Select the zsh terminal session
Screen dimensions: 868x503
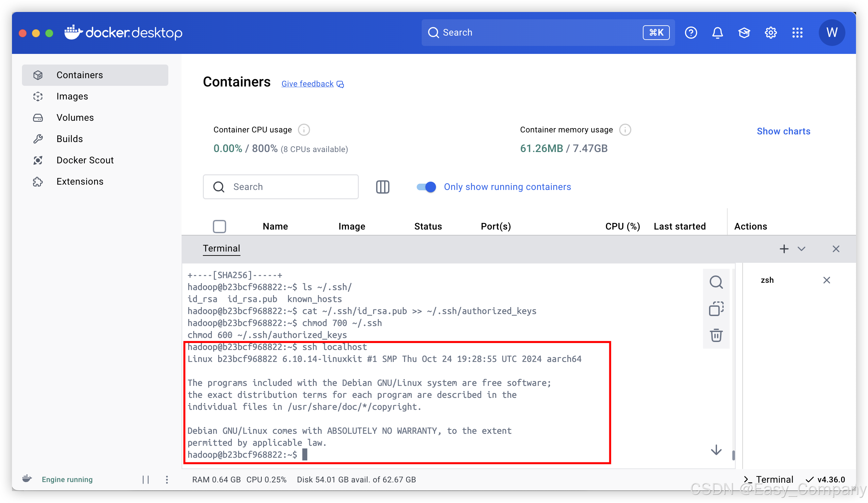click(x=767, y=280)
